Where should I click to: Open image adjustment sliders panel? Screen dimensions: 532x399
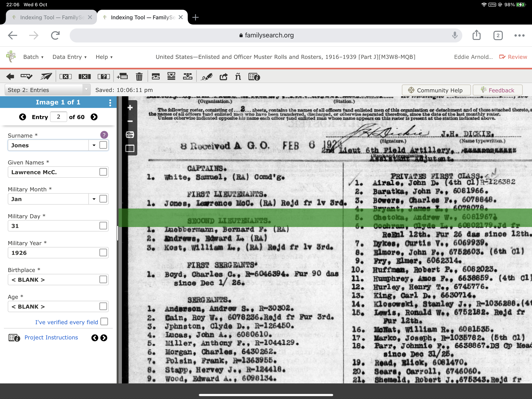coord(130,135)
